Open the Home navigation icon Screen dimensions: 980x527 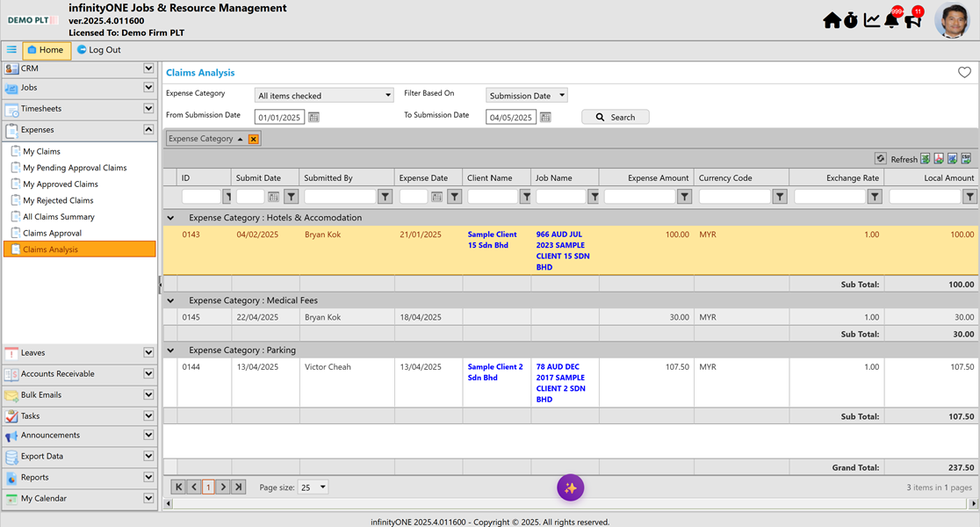(832, 19)
